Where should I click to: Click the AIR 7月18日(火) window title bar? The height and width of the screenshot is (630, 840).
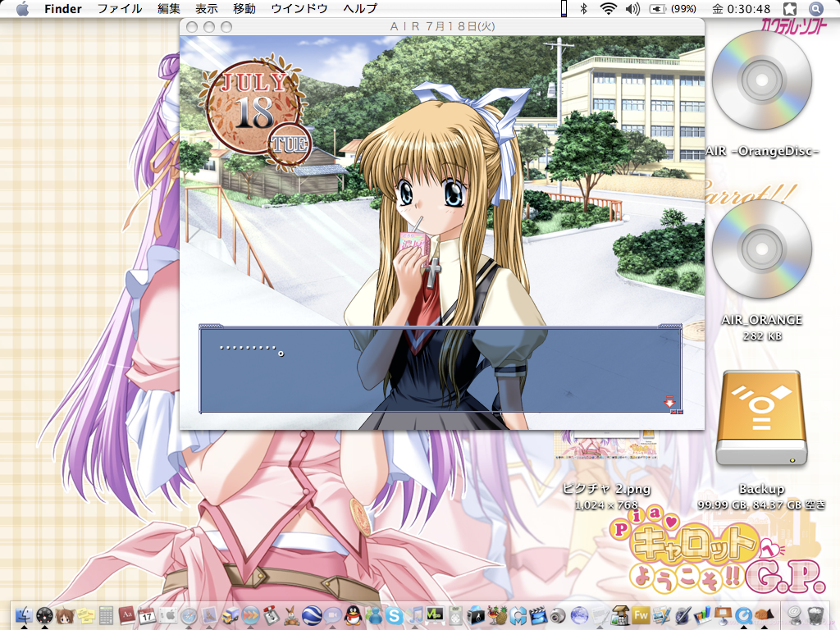442,26
